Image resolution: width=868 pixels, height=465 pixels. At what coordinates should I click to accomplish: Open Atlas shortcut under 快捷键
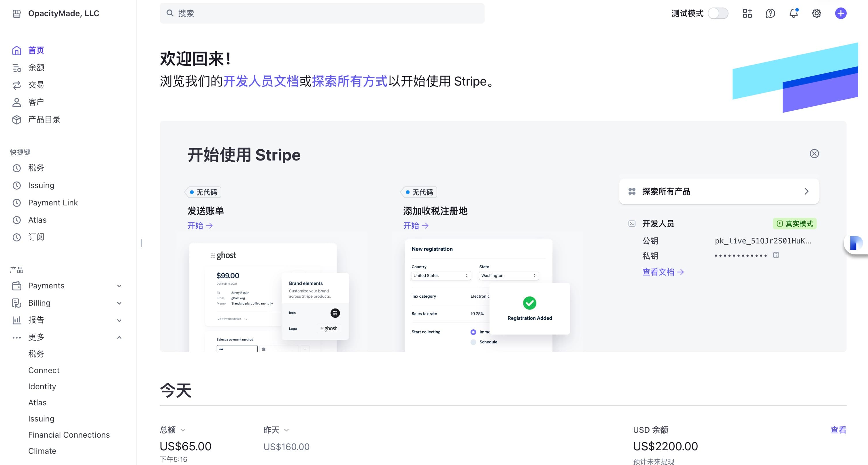37,220
